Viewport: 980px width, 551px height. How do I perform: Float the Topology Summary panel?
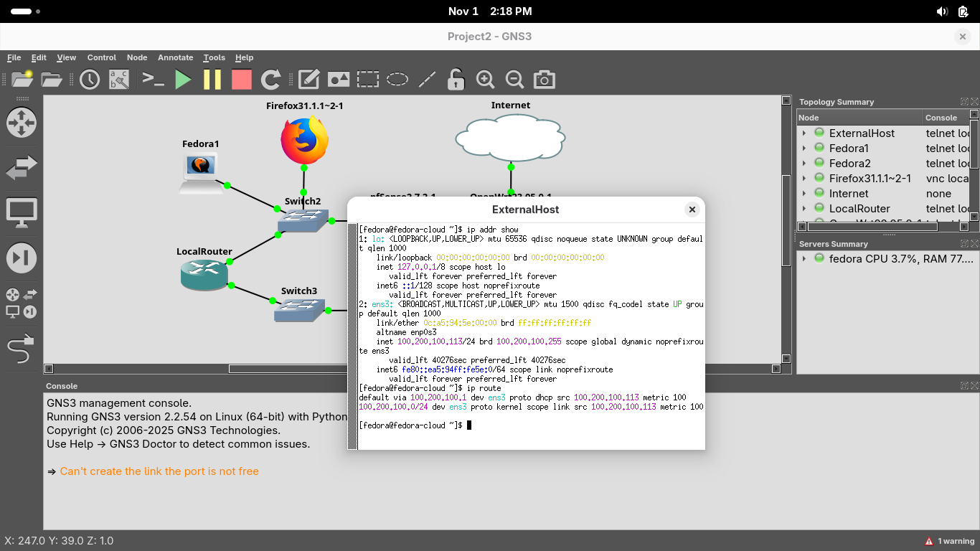(x=964, y=102)
